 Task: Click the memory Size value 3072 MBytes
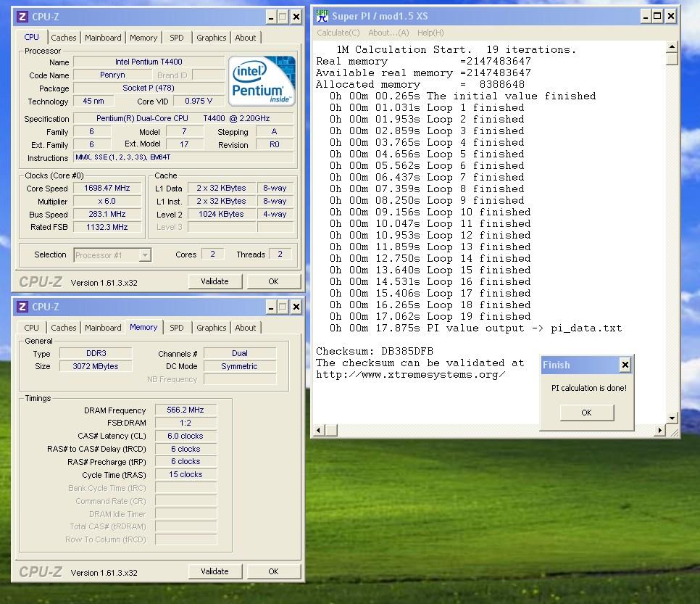96,366
